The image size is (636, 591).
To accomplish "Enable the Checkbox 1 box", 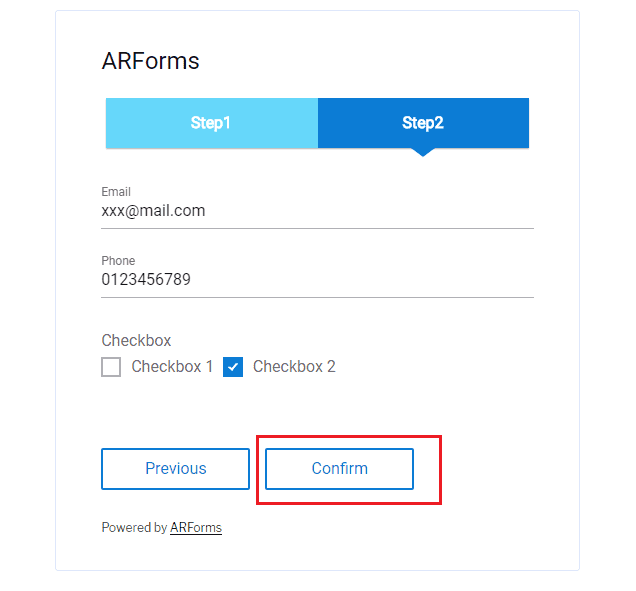I will click(111, 367).
